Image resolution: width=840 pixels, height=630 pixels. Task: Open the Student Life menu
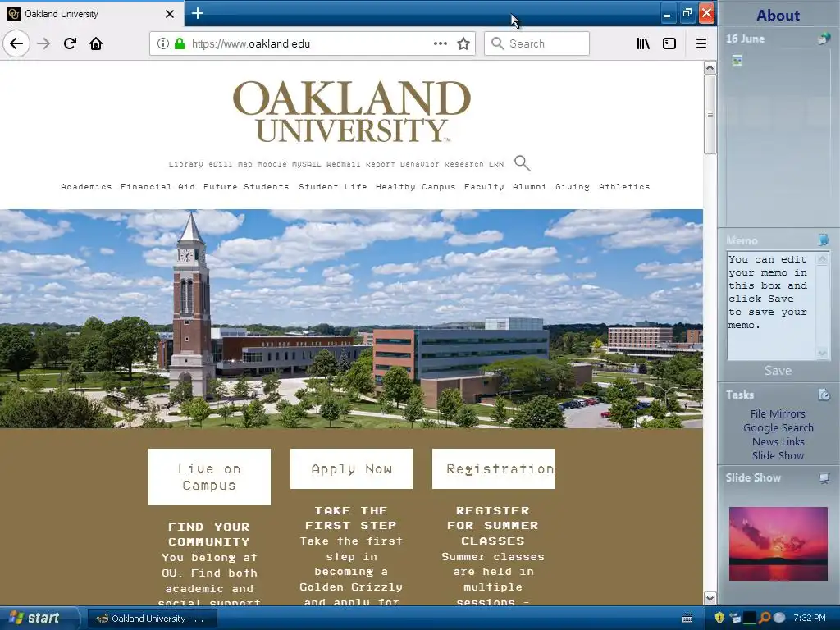pos(333,186)
